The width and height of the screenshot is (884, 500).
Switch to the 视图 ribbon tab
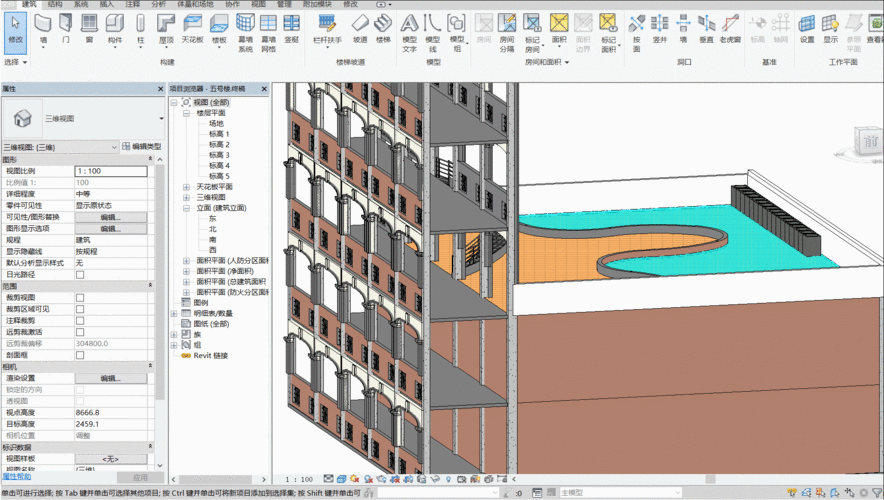point(258,4)
